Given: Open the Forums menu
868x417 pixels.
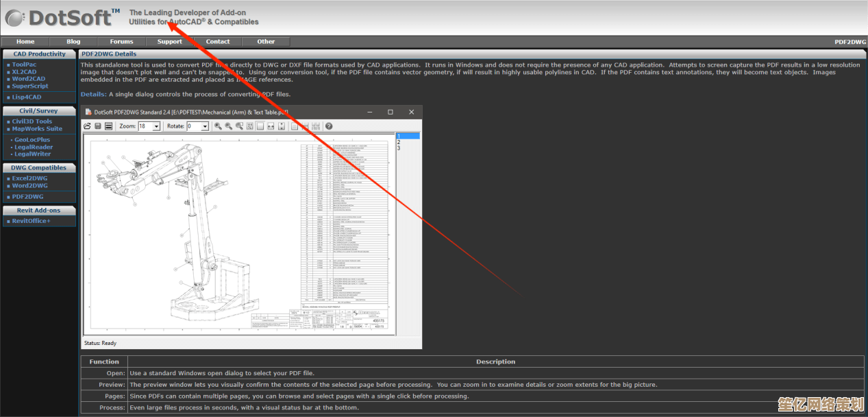Looking at the screenshot, I should 122,42.
